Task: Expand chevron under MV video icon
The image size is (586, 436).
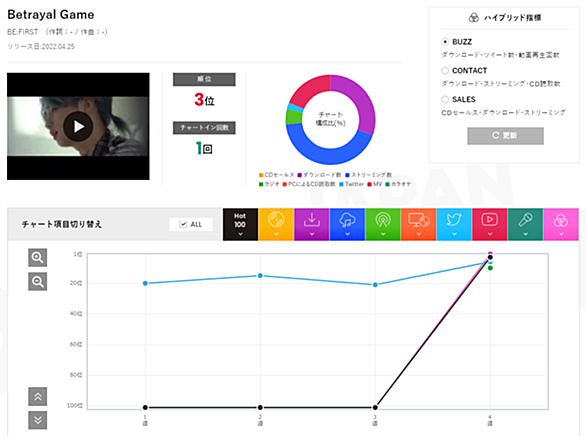Action: coord(490,234)
